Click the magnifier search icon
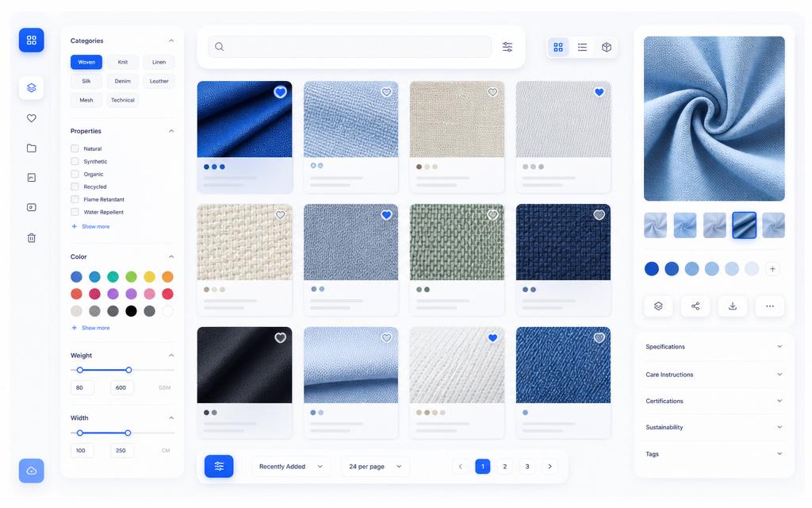This screenshot has height=508, width=812. click(220, 47)
